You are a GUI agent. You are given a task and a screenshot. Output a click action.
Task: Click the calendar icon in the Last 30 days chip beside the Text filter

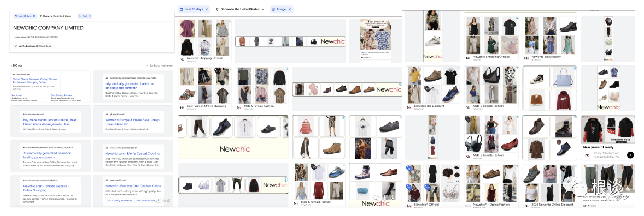tap(16, 16)
